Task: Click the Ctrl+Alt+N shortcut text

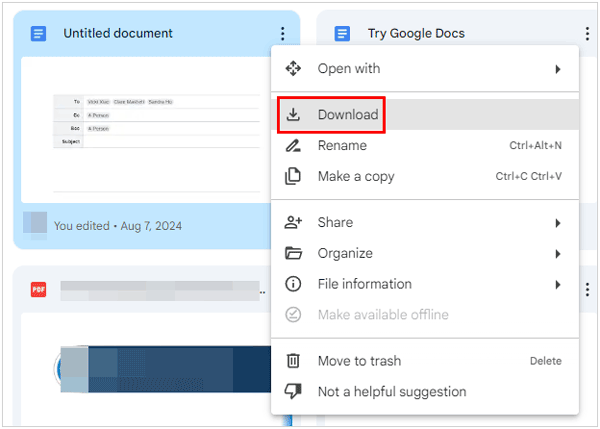Action: click(535, 145)
